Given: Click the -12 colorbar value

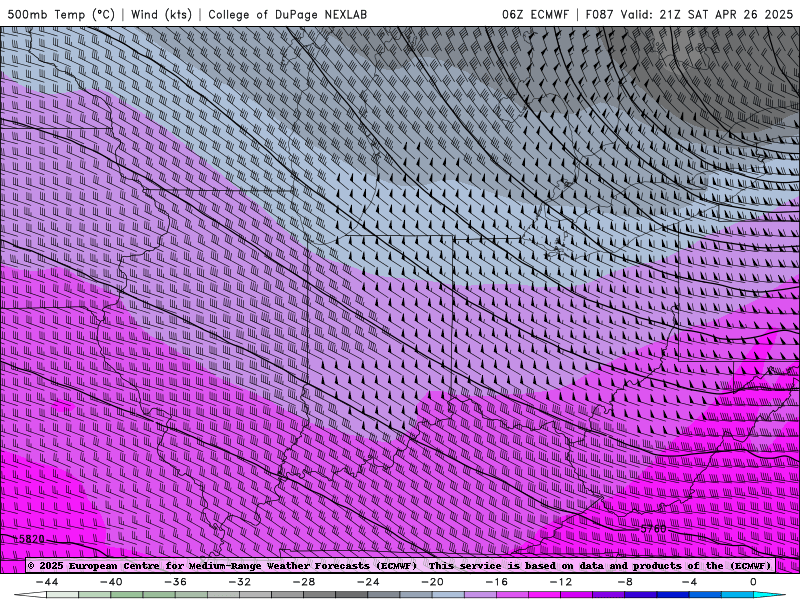Looking at the screenshot, I should coord(561,582).
